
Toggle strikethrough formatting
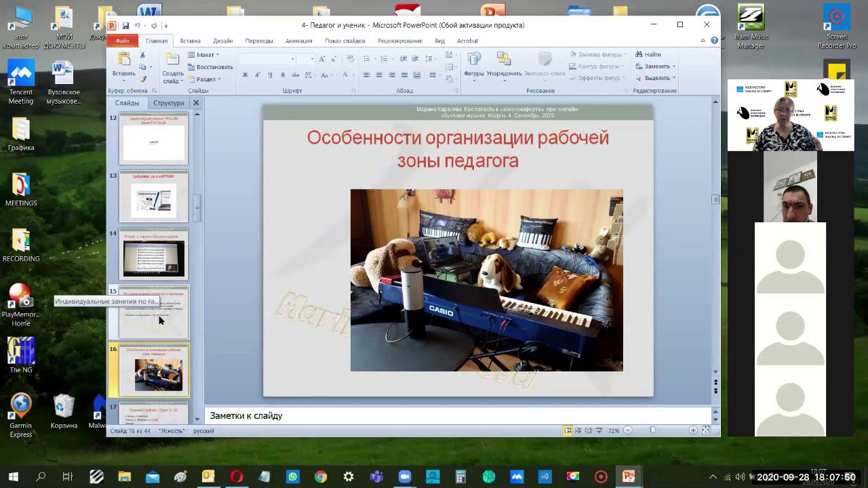coord(294,75)
